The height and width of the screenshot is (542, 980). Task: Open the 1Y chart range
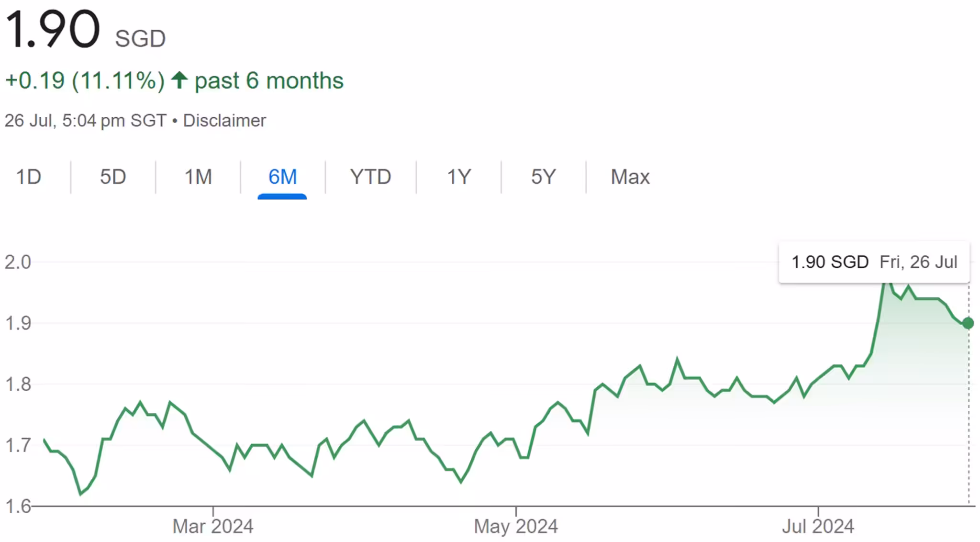[459, 177]
